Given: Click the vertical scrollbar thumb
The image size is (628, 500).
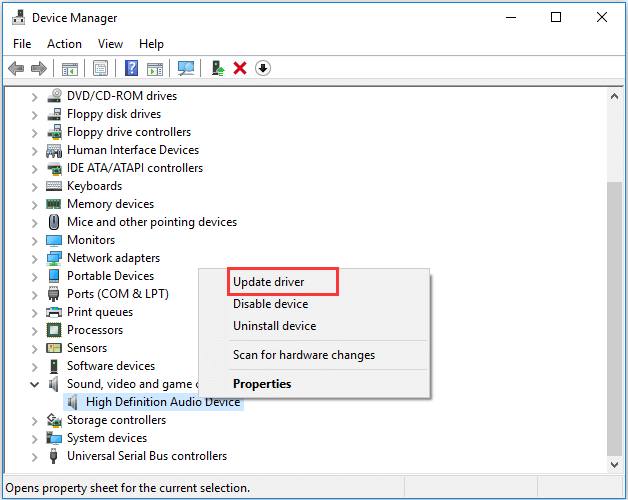Looking at the screenshot, I should (614, 319).
